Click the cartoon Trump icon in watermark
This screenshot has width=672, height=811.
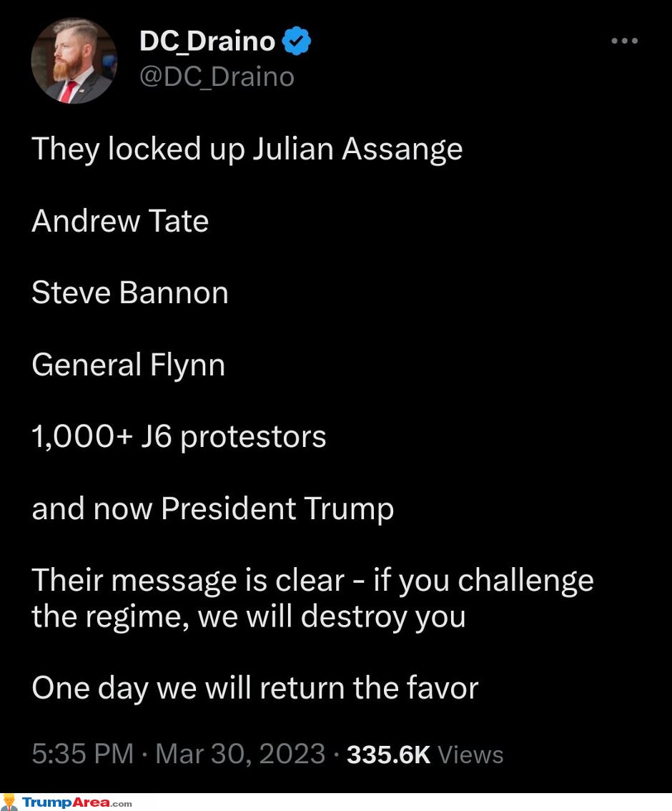pos(9,802)
